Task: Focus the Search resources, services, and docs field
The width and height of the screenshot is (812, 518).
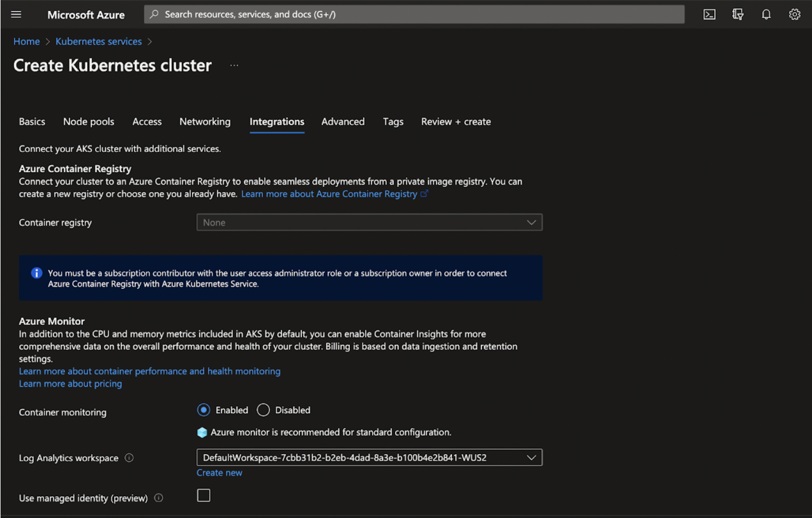Action: (414, 14)
